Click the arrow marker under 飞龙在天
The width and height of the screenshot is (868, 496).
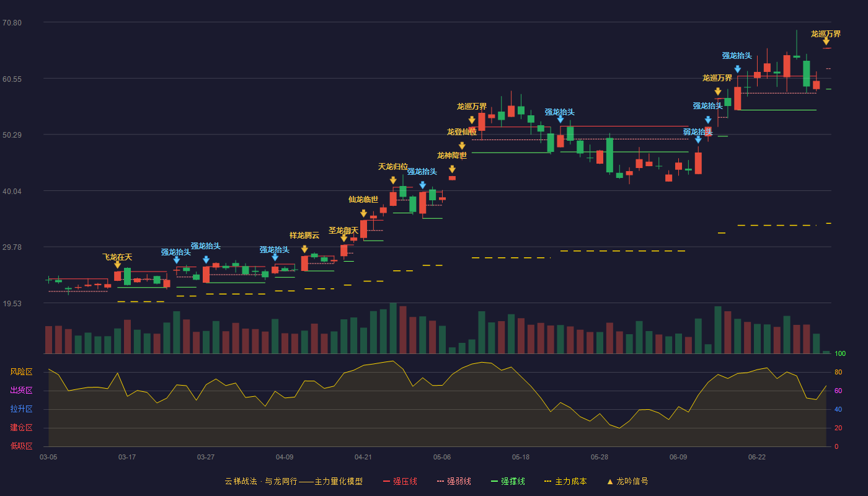[x=117, y=265]
